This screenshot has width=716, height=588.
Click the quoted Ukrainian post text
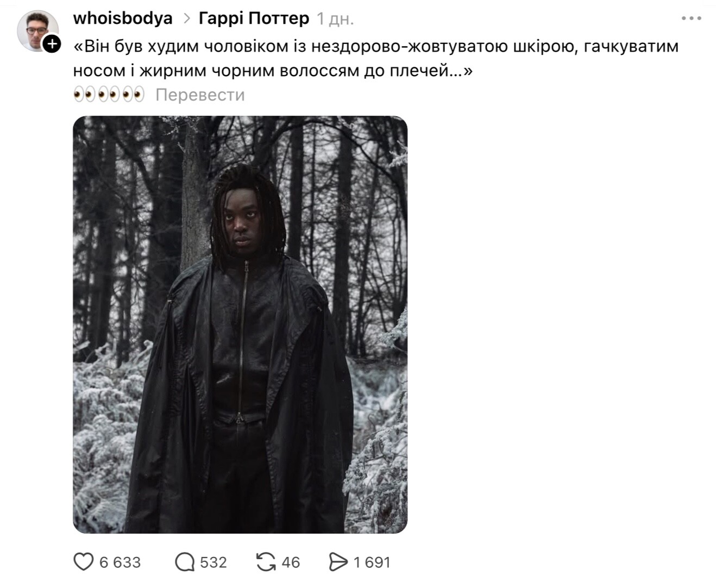tap(376, 58)
